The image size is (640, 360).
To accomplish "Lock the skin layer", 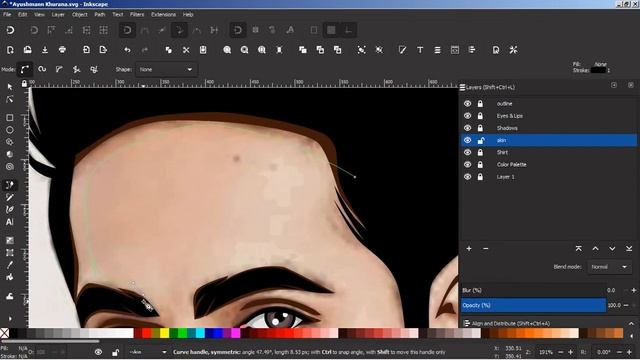I will tap(481, 140).
